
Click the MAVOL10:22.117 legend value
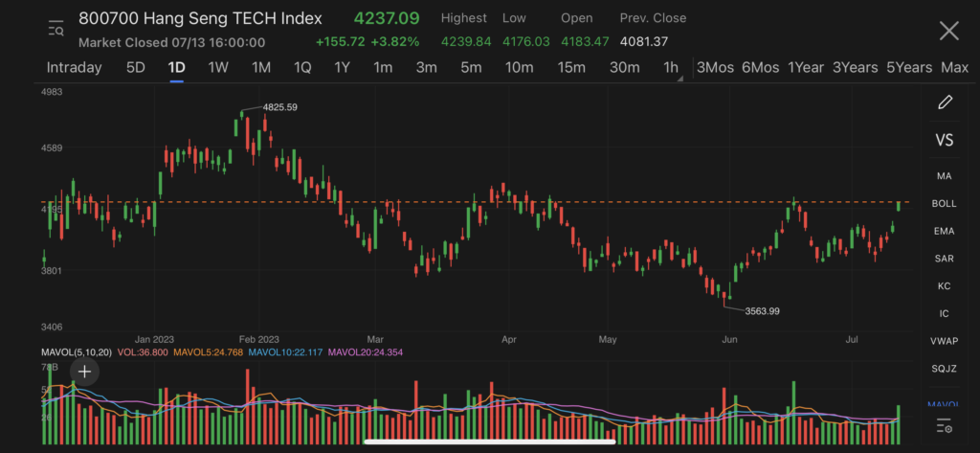tap(285, 352)
